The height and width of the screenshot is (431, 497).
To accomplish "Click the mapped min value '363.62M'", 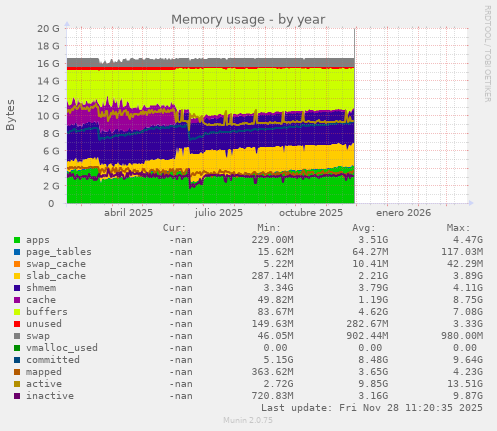I will pyautogui.click(x=272, y=372).
